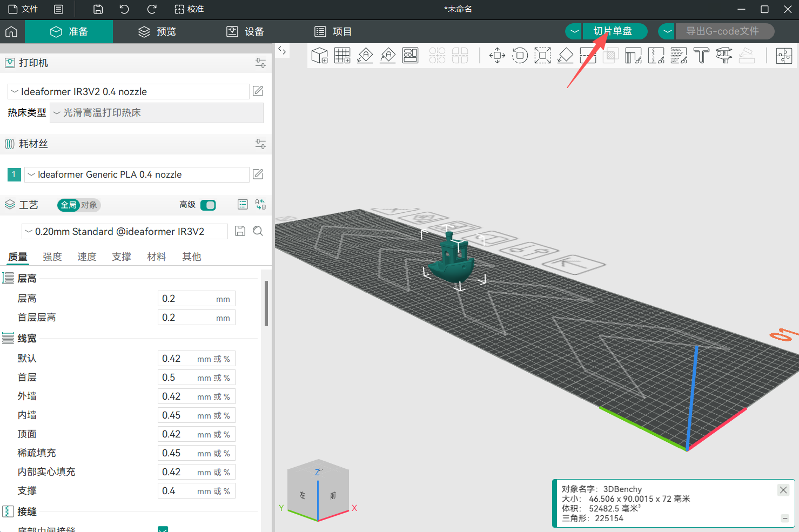Open the 0.20mm Standard process dropdown

coord(124,231)
